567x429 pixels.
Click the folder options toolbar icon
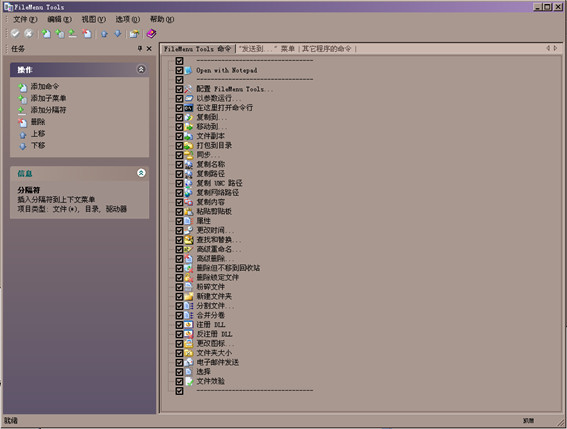tap(134, 34)
